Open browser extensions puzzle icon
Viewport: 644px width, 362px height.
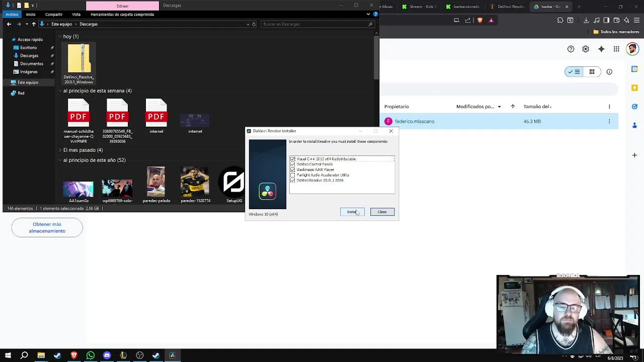point(560,20)
